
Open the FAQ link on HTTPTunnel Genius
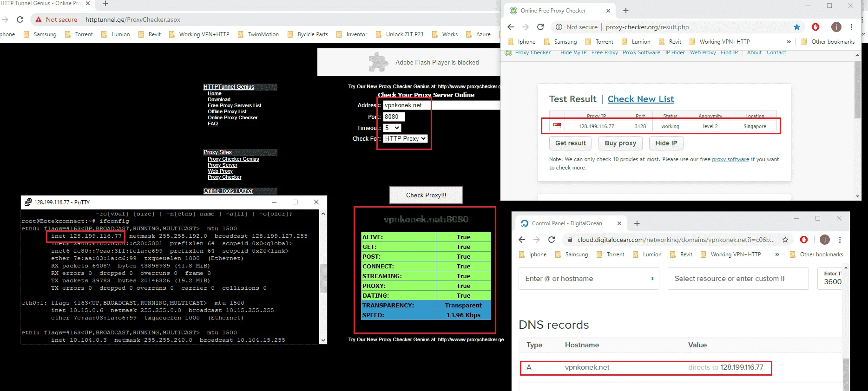pyautogui.click(x=213, y=124)
